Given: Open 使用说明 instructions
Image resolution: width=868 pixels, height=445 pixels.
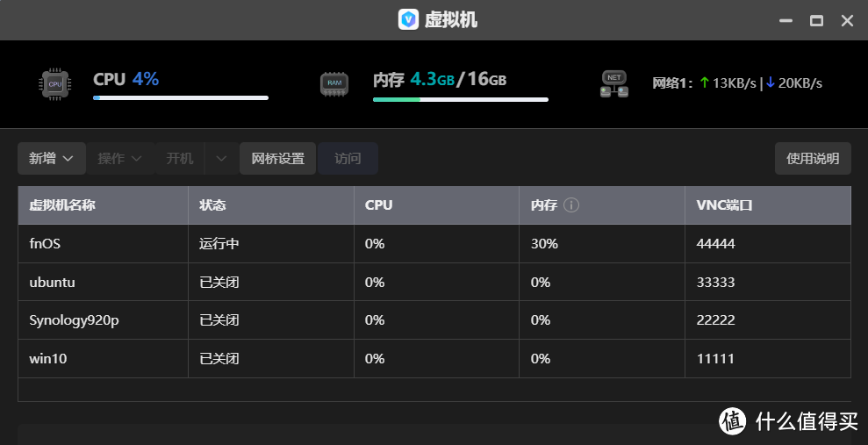Looking at the screenshot, I should pyautogui.click(x=813, y=159).
